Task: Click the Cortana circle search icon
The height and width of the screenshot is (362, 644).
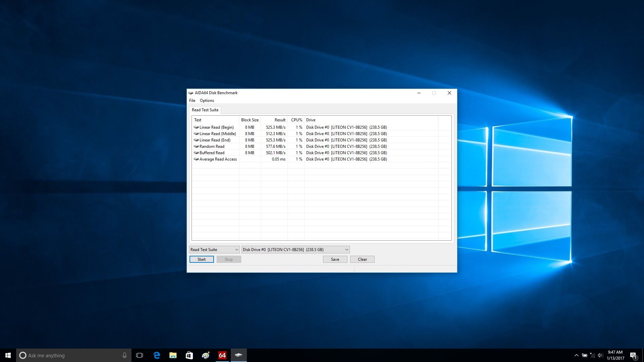Action: (23, 355)
